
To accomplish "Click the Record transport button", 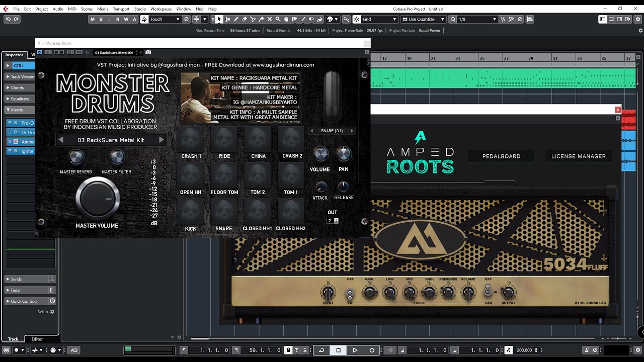I will (372, 350).
